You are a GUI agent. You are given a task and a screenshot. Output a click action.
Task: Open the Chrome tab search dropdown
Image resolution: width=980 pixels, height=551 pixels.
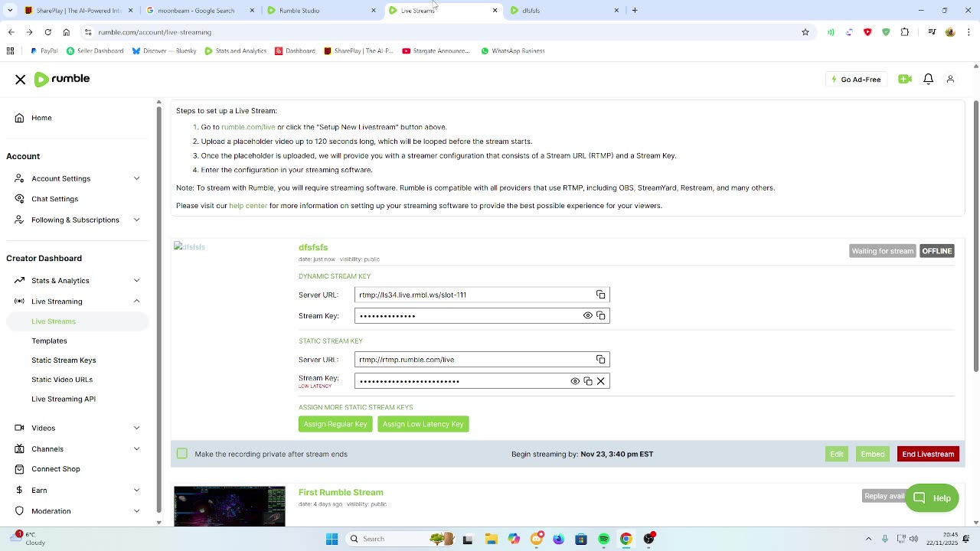10,11
